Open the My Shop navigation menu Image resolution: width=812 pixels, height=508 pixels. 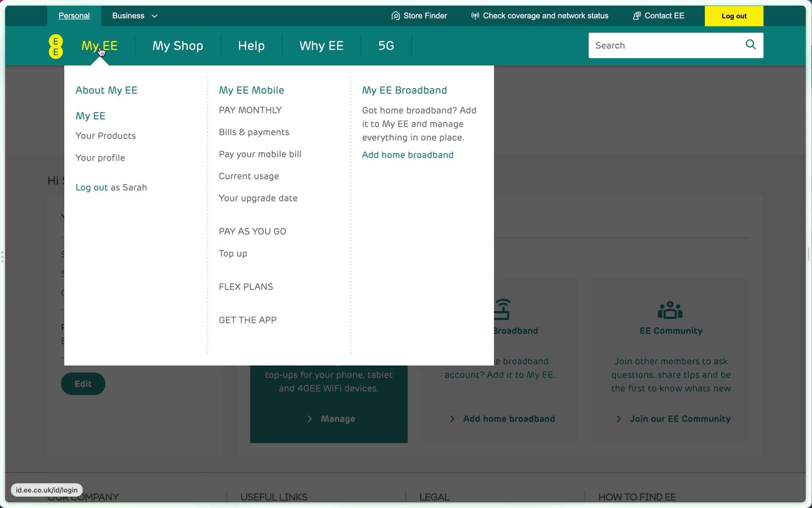pos(177,45)
